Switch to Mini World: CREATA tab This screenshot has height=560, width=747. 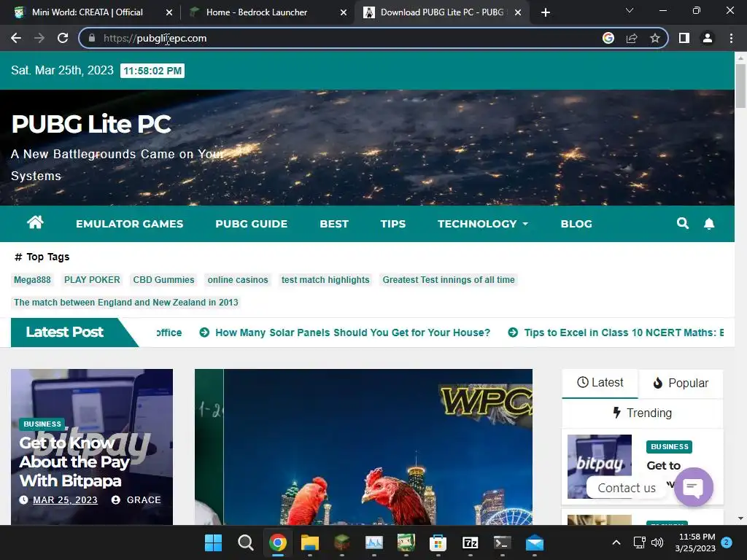click(88, 12)
